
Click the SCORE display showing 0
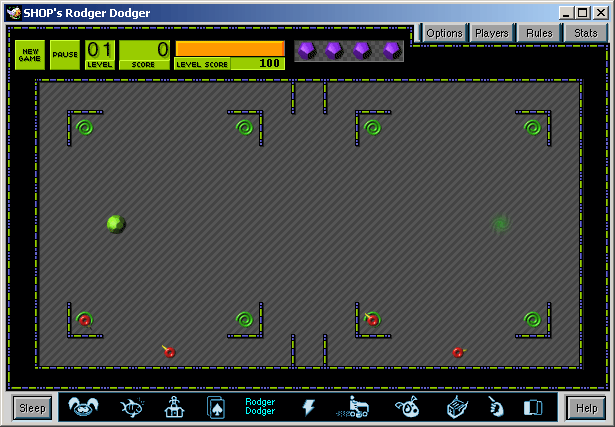144,55
